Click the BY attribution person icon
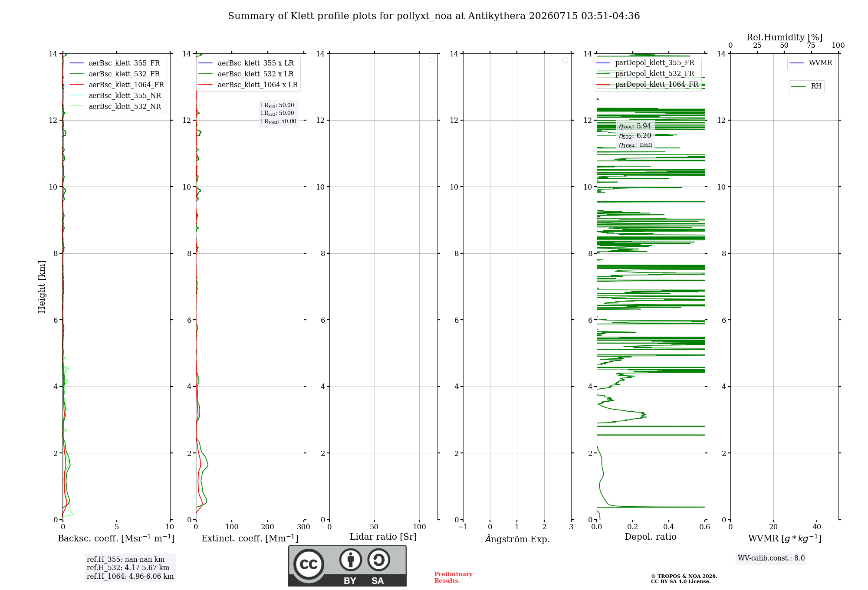The height and width of the screenshot is (590, 868). click(351, 560)
